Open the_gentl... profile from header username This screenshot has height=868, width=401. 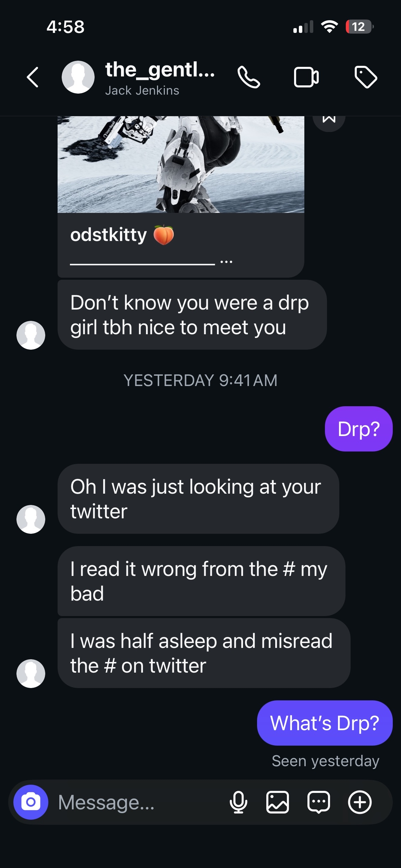click(160, 70)
